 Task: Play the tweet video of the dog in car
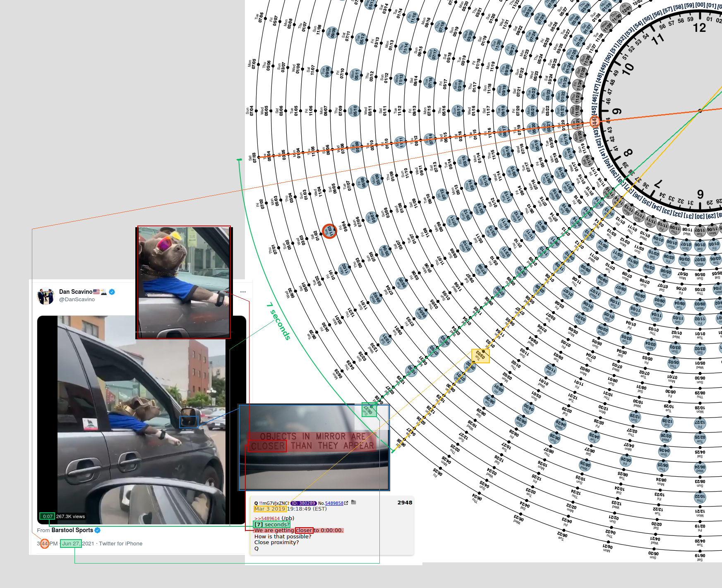[x=142, y=420]
